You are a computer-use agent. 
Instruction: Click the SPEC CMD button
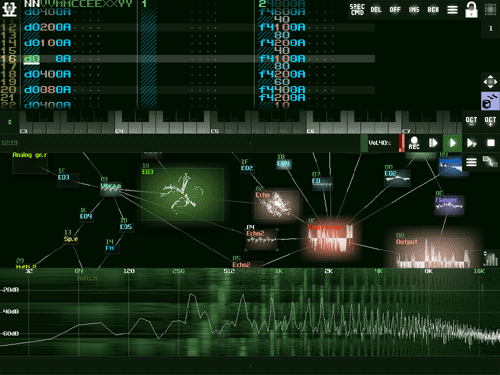coord(357,10)
